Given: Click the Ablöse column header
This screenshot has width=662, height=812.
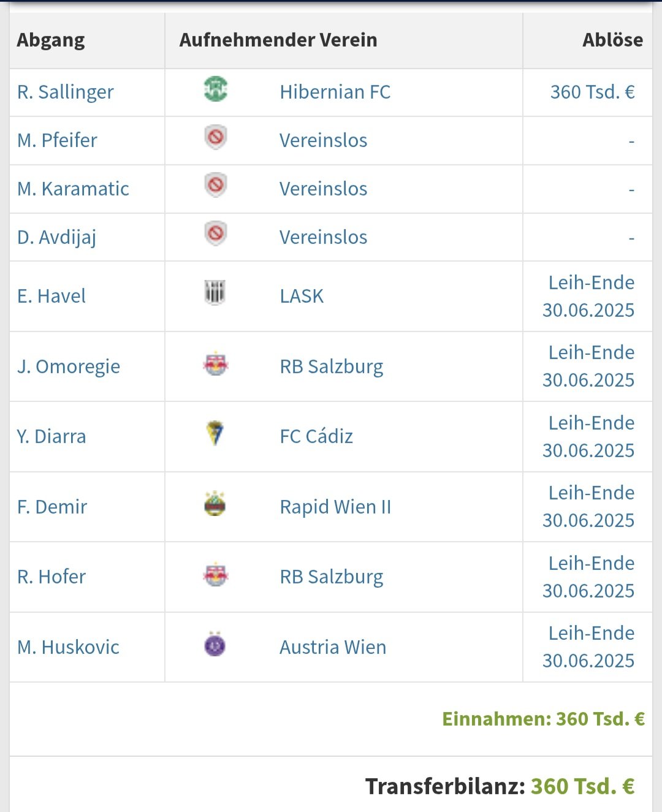Looking at the screenshot, I should pyautogui.click(x=612, y=40).
